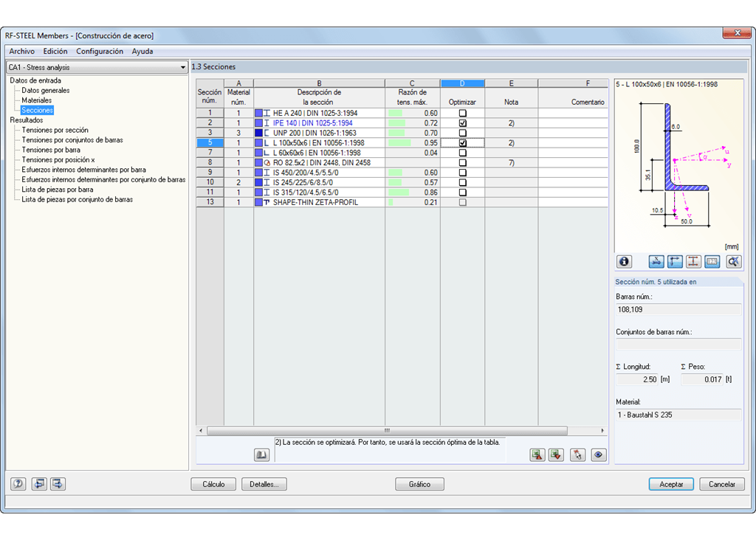This screenshot has width=756, height=540.
Task: Click I-beam icon of HE A 240 row
Action: click(x=267, y=113)
